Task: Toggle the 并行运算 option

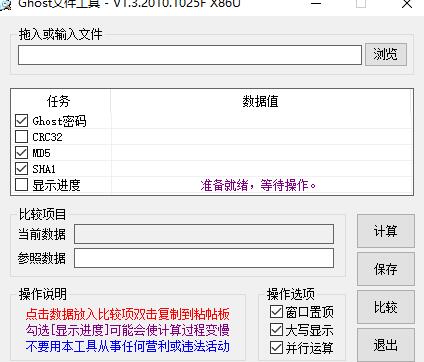Action: [276, 348]
